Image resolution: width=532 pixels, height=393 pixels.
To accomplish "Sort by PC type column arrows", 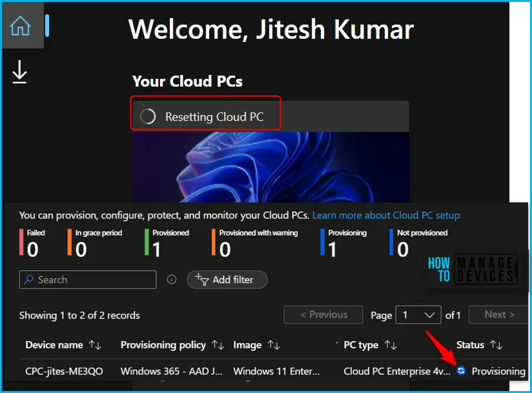I will tap(391, 345).
